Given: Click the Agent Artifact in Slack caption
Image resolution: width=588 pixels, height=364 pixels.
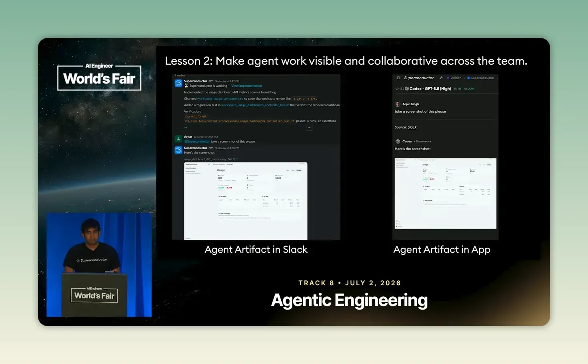Looking at the screenshot, I should tap(256, 250).
